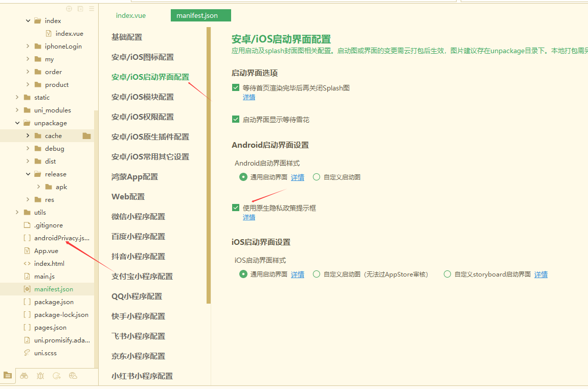Toggle '等待首页渲染完毕后再关闭Splash图' checkbox
The image size is (588, 389).
pyautogui.click(x=236, y=88)
